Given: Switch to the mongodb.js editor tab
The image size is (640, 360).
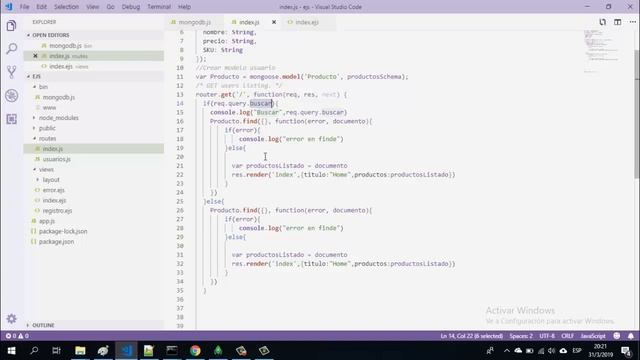Looking at the screenshot, I should [x=194, y=22].
